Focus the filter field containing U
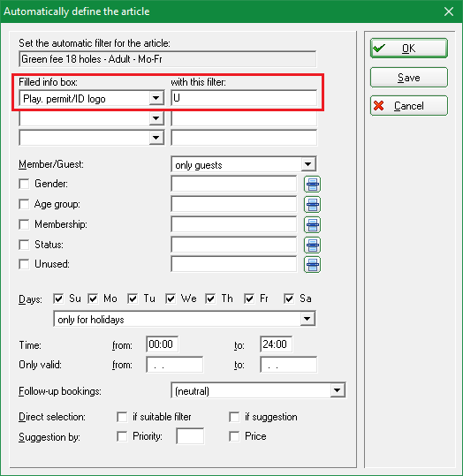The width and height of the screenshot is (463, 476). click(x=244, y=98)
